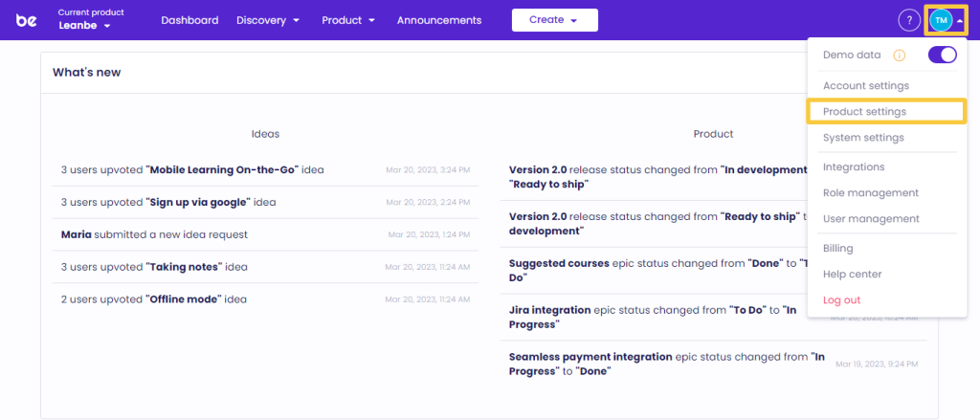Click the red Log out link
Viewport: 980px width, 420px height.
tap(841, 300)
